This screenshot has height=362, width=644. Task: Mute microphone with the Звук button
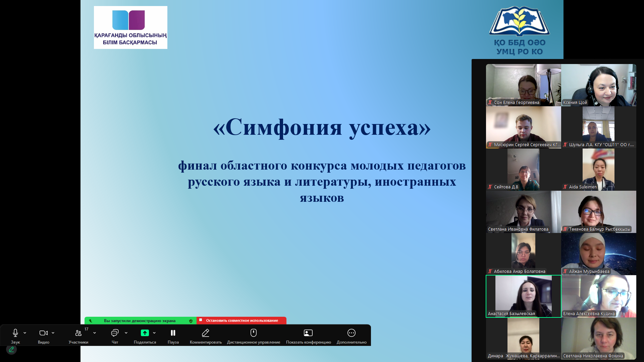[15, 333]
